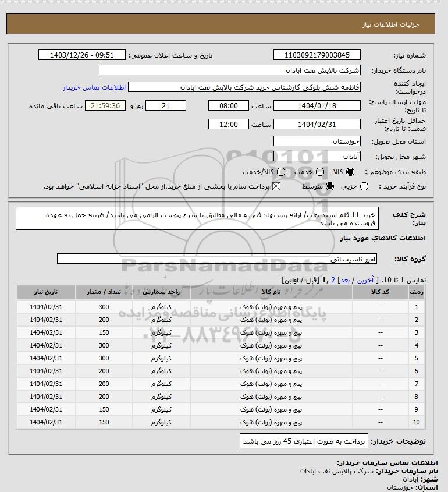Screen dimensions: 448x492
Task: Click the کیلوگرم unit in row 8
Action: point(161,397)
